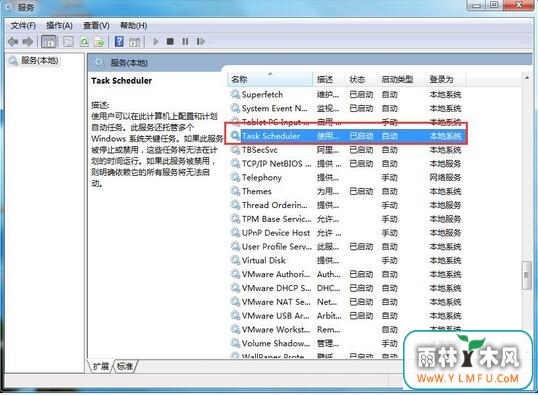This screenshot has width=538, height=395.
Task: Click the gear icon beside VMware Authori...
Action: pyautogui.click(x=235, y=274)
